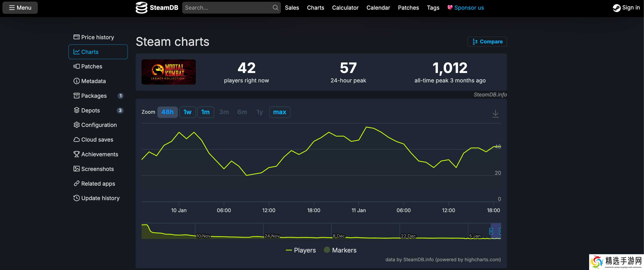Click the chart download arrow icon

click(x=495, y=114)
